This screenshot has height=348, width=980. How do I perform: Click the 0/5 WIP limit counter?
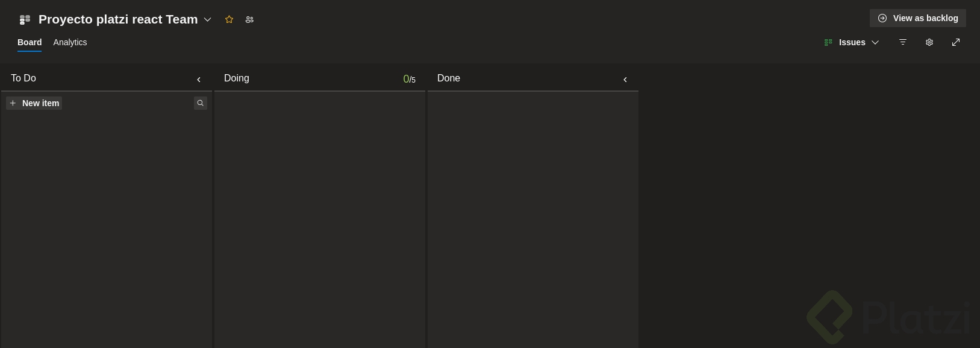(410, 79)
